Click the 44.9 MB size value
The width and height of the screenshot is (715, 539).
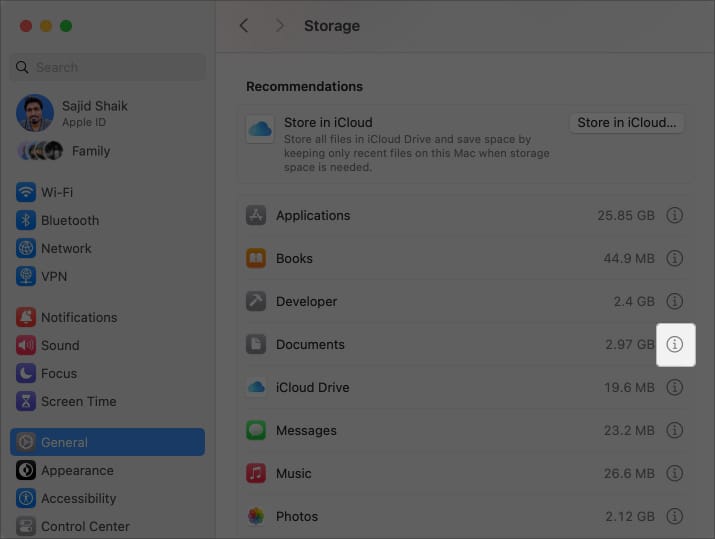click(629, 258)
